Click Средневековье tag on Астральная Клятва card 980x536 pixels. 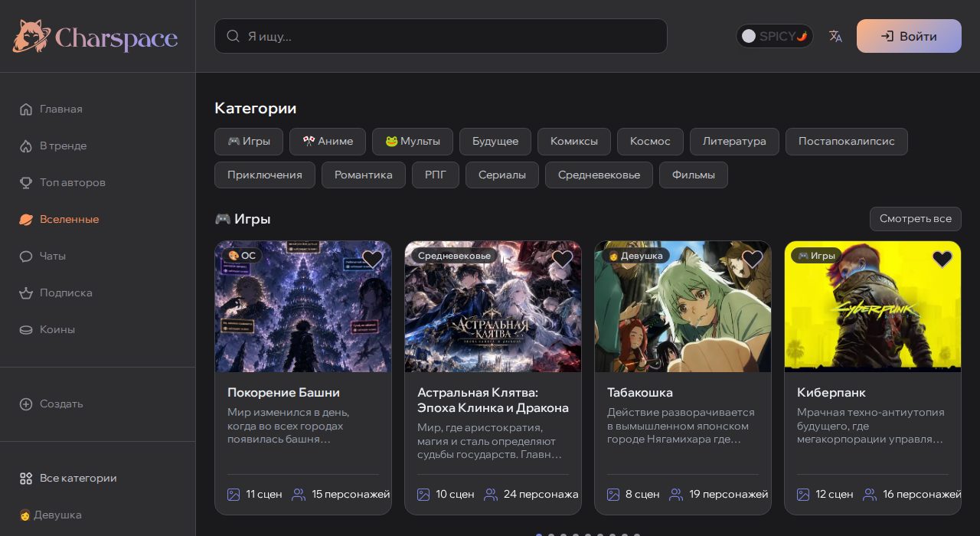[455, 256]
